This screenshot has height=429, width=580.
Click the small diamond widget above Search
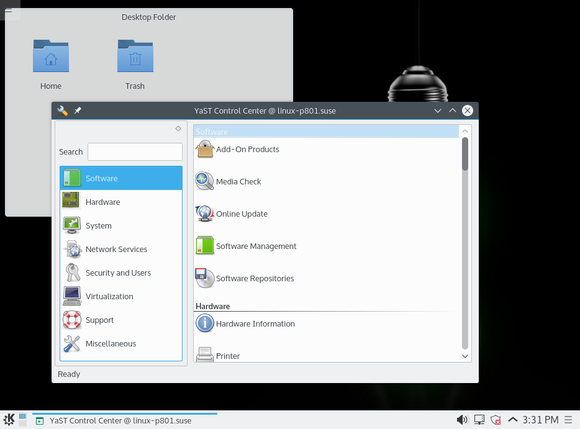178,128
